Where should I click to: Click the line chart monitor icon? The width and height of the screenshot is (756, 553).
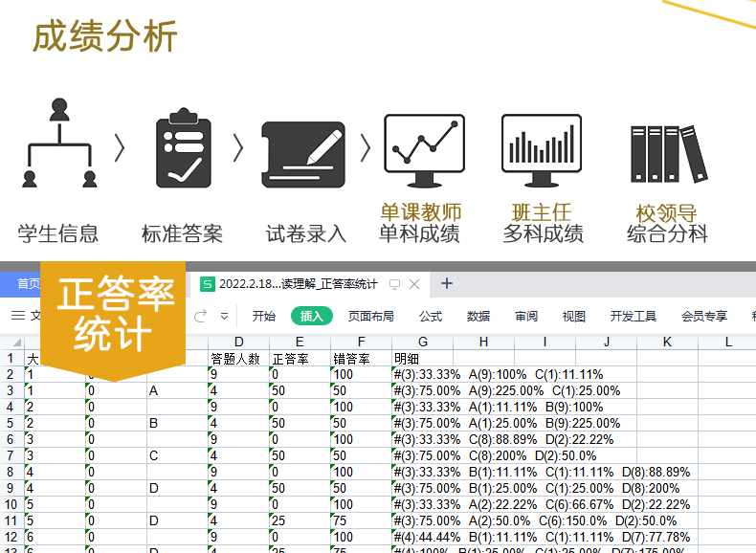pyautogui.click(x=424, y=150)
